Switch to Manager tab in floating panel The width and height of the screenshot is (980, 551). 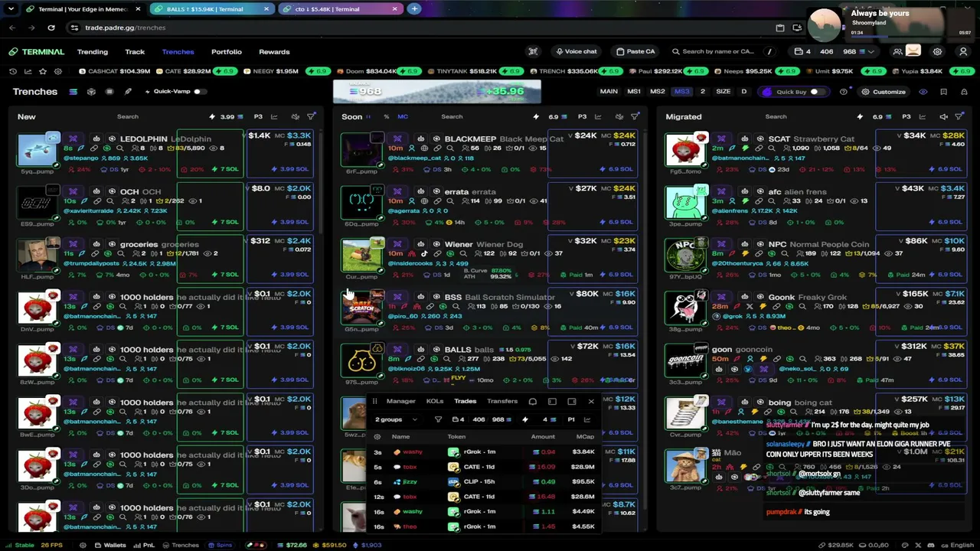400,401
